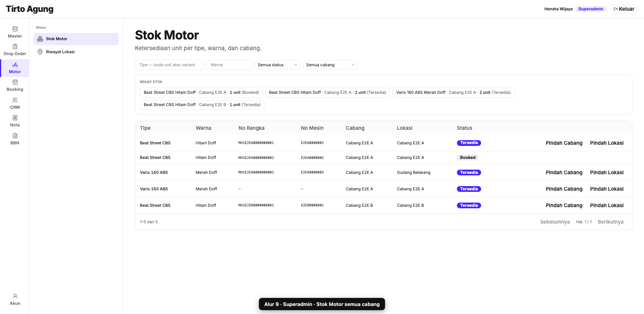Click the Booked recap chip for Beat Street
Viewport: 644px width, 314px height.
click(201, 93)
